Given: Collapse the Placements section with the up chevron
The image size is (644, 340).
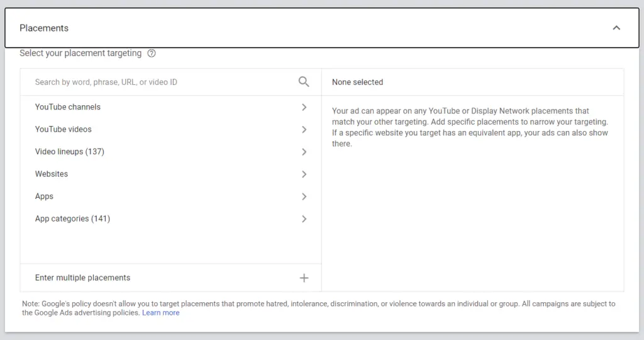Looking at the screenshot, I should click(x=616, y=28).
